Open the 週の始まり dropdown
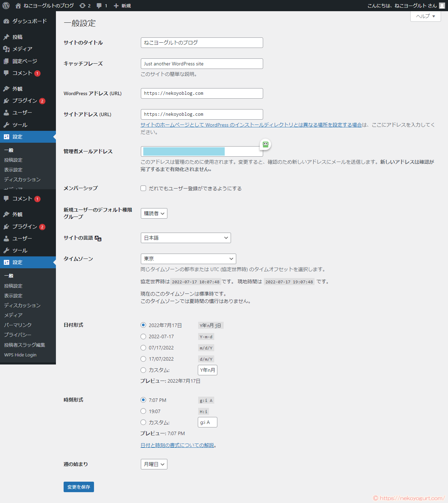 point(154,464)
